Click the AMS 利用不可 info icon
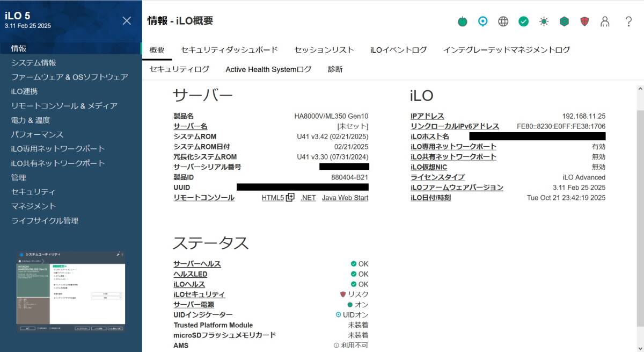644x352 pixels. [336, 346]
